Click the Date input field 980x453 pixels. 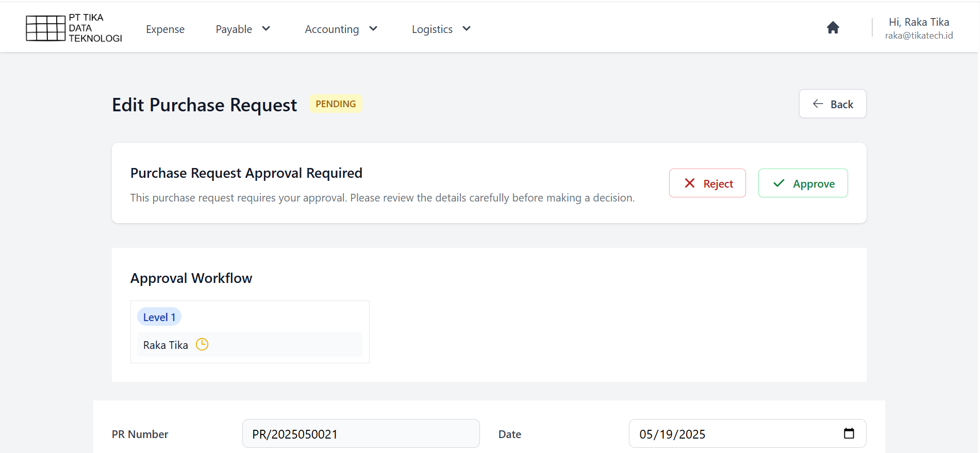pos(732,434)
